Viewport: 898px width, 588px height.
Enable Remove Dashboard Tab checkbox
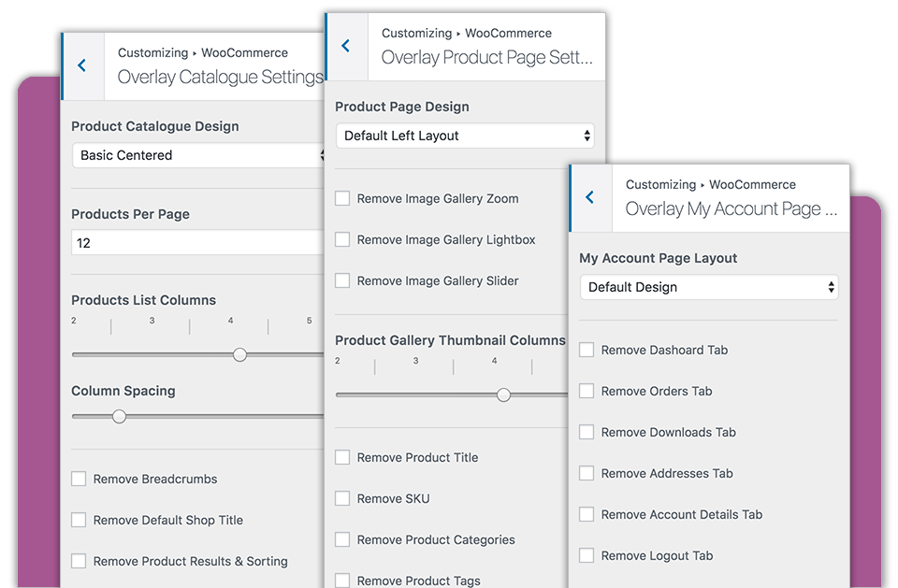pos(587,350)
